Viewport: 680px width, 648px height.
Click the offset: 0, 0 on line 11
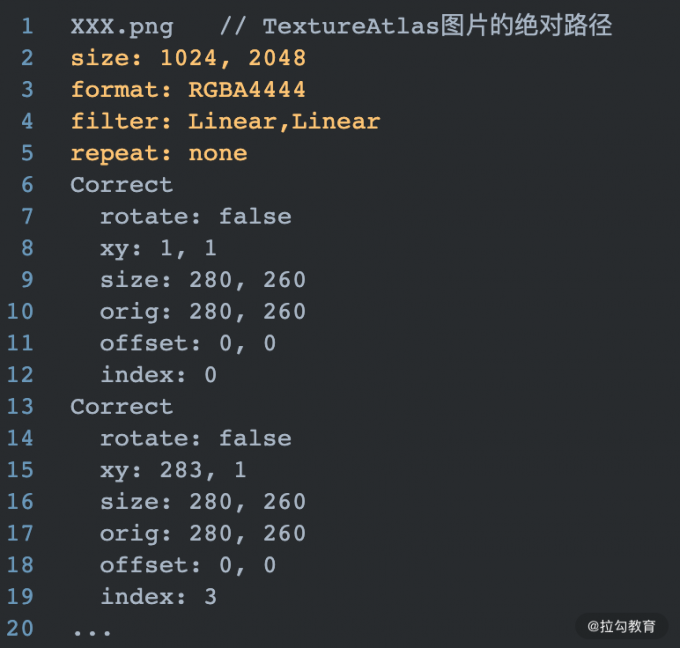tap(188, 344)
